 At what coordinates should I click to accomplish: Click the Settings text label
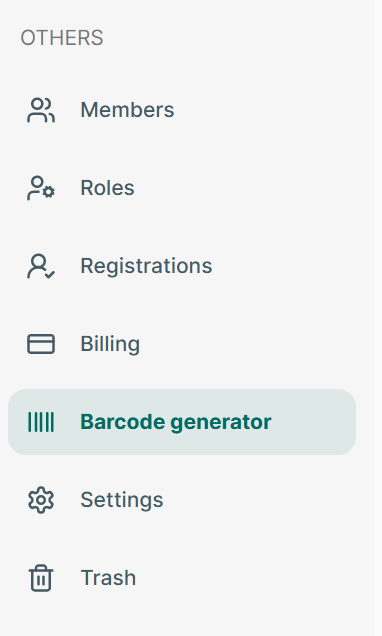click(x=122, y=501)
